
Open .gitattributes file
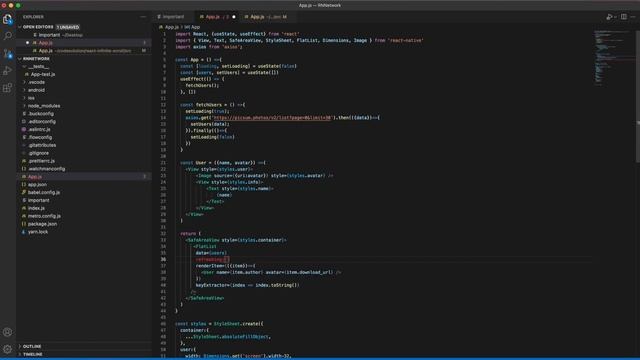point(42,145)
